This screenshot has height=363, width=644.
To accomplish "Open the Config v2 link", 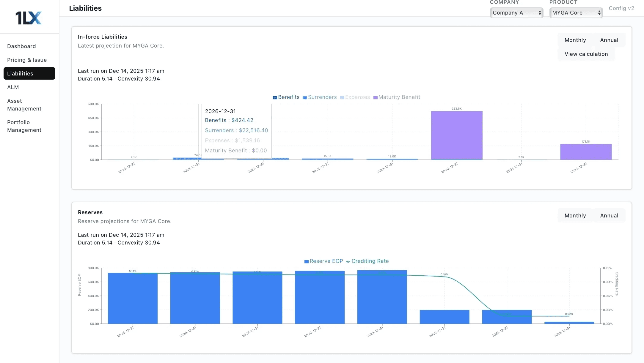I will pyautogui.click(x=622, y=8).
